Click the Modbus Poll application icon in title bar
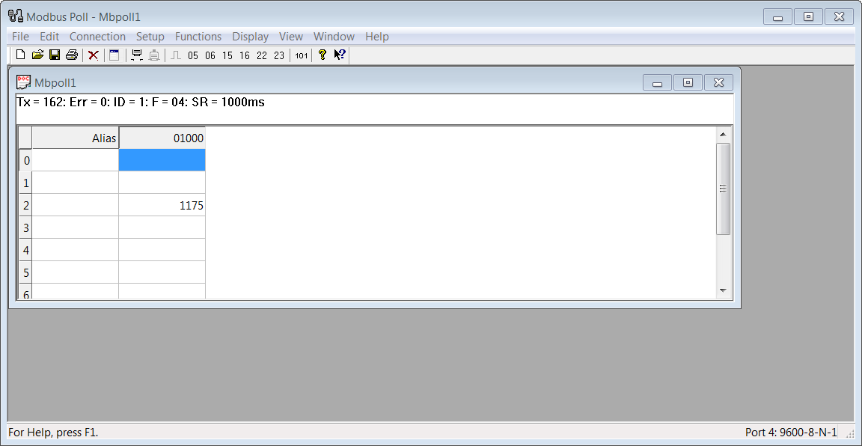868x446 pixels. pyautogui.click(x=16, y=16)
